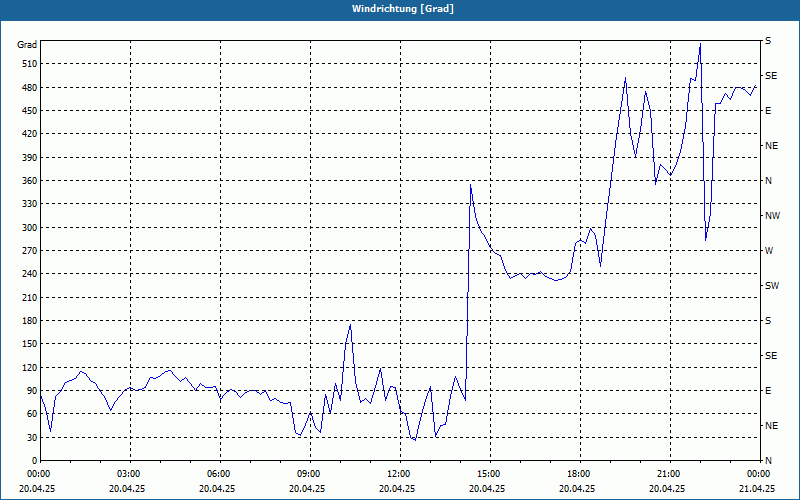Select the SE compass label beside 480 gridline
The width and height of the screenshot is (800, 500).
(771, 76)
